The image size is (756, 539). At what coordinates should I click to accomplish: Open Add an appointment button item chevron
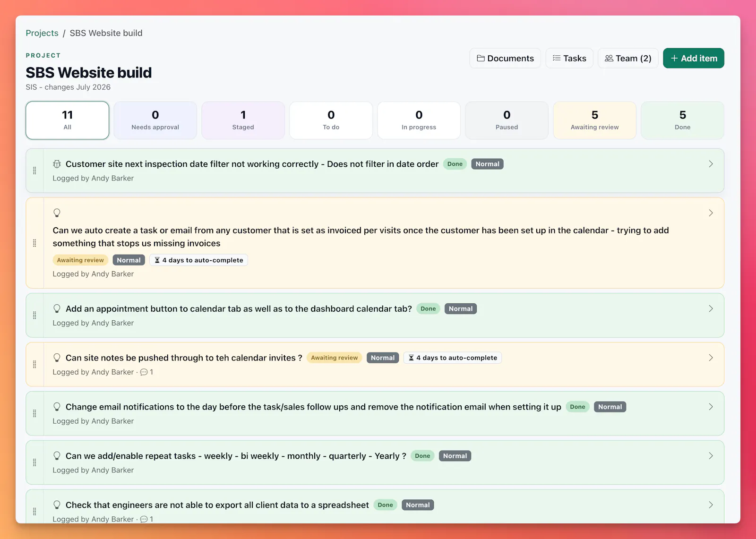tap(711, 308)
